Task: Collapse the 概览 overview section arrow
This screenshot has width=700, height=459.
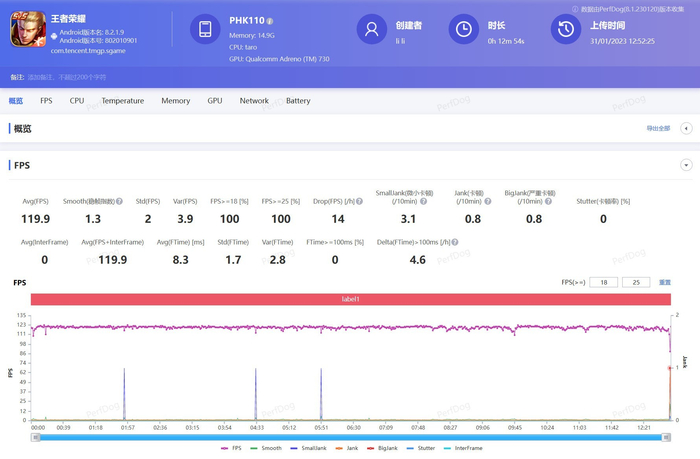Action: (686, 128)
